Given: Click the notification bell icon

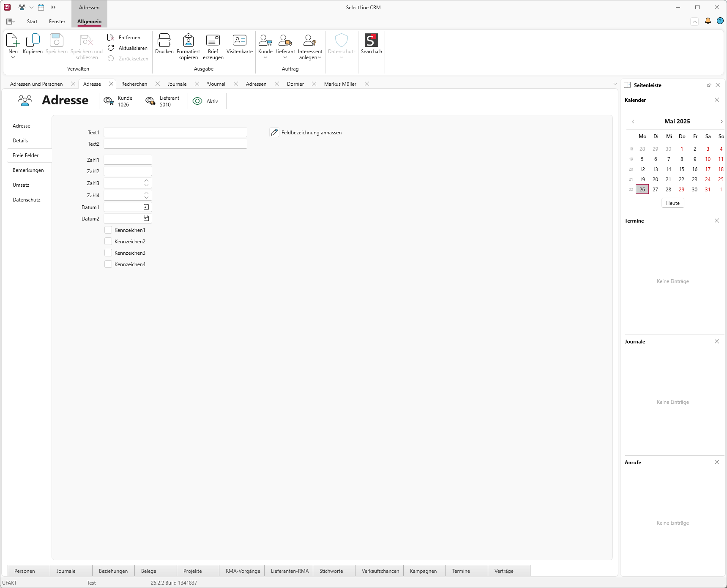Looking at the screenshot, I should [x=708, y=21].
